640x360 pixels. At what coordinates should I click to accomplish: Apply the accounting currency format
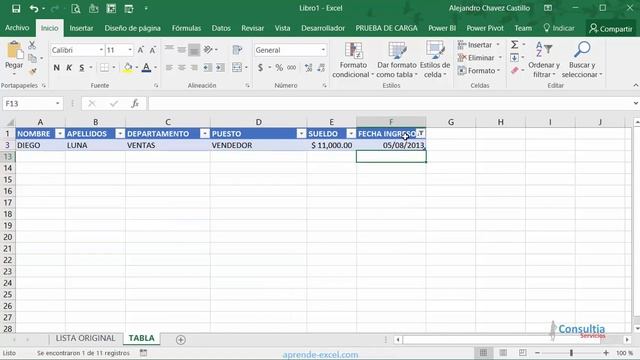pyautogui.click(x=260, y=68)
